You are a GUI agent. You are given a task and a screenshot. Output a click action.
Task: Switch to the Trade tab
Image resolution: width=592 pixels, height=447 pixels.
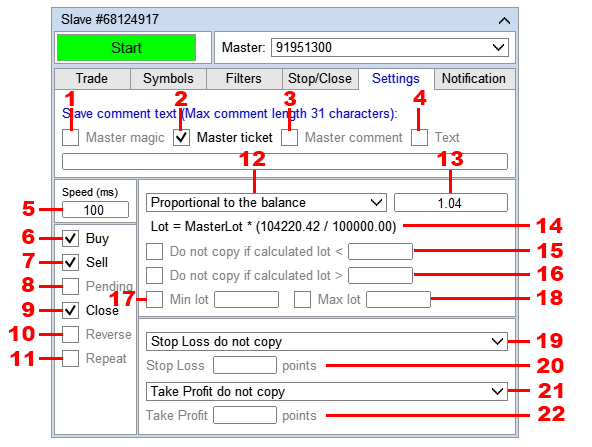[x=92, y=79]
